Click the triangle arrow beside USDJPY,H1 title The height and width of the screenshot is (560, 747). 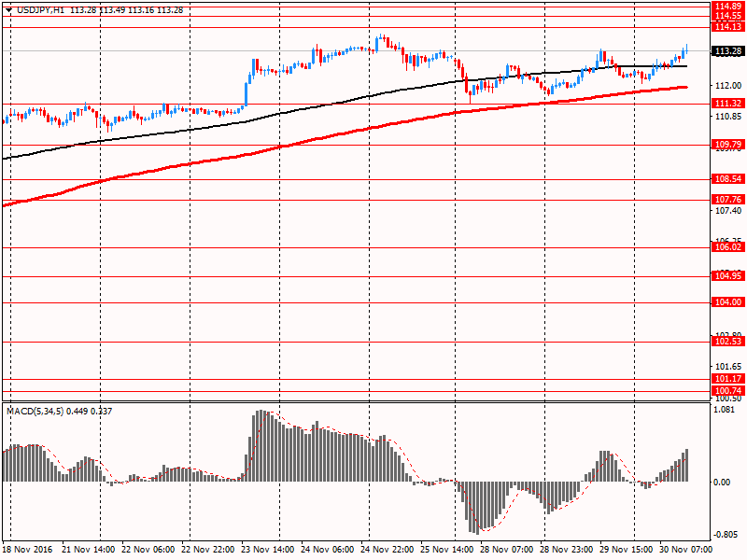(7, 9)
